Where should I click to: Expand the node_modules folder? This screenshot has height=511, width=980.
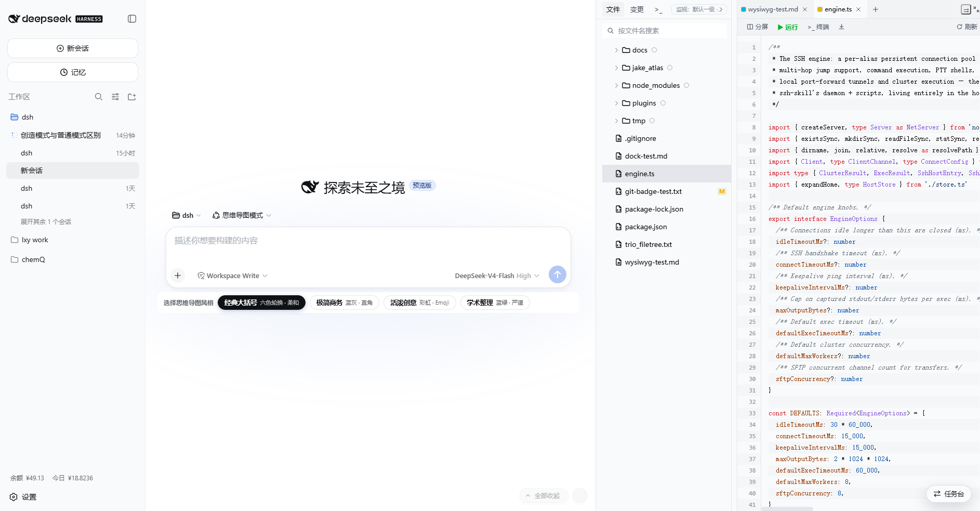(616, 86)
